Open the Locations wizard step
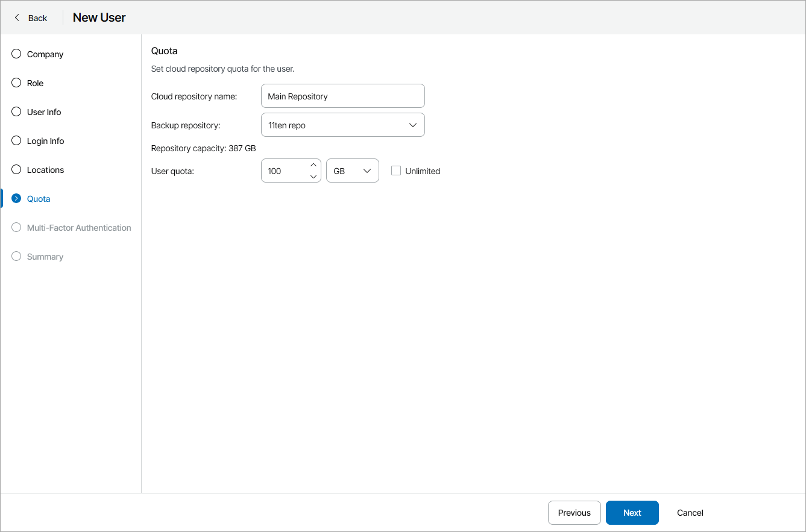Image resolution: width=806 pixels, height=532 pixels. click(45, 170)
